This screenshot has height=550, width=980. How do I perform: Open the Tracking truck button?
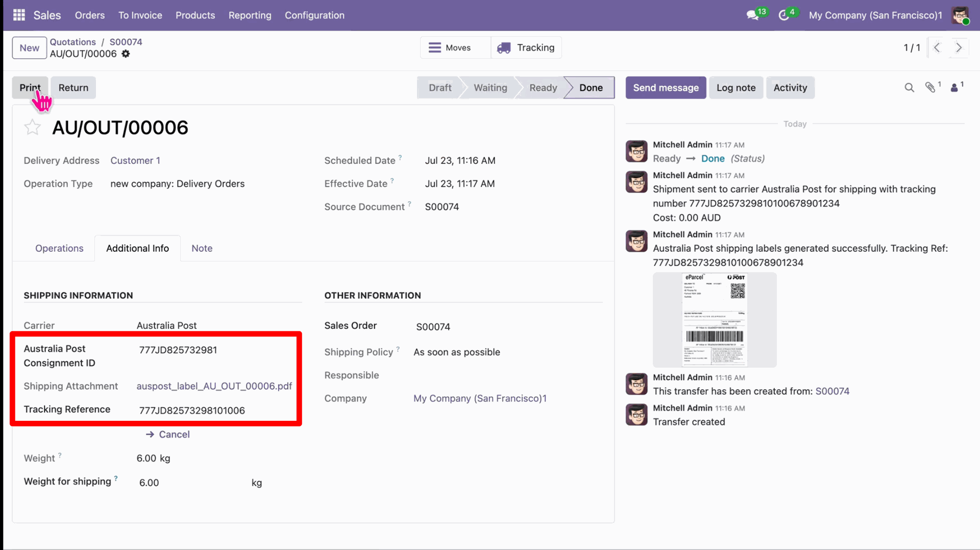pos(526,47)
